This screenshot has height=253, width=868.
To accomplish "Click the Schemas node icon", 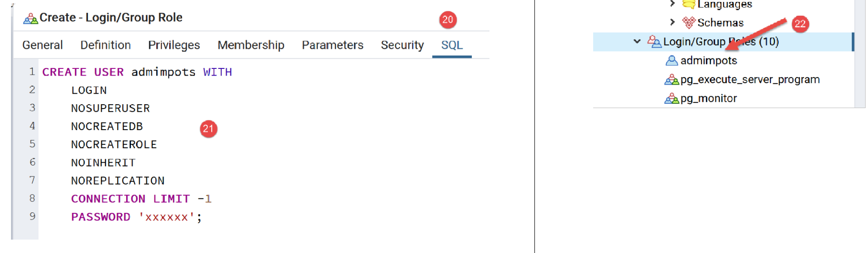I will (x=688, y=22).
